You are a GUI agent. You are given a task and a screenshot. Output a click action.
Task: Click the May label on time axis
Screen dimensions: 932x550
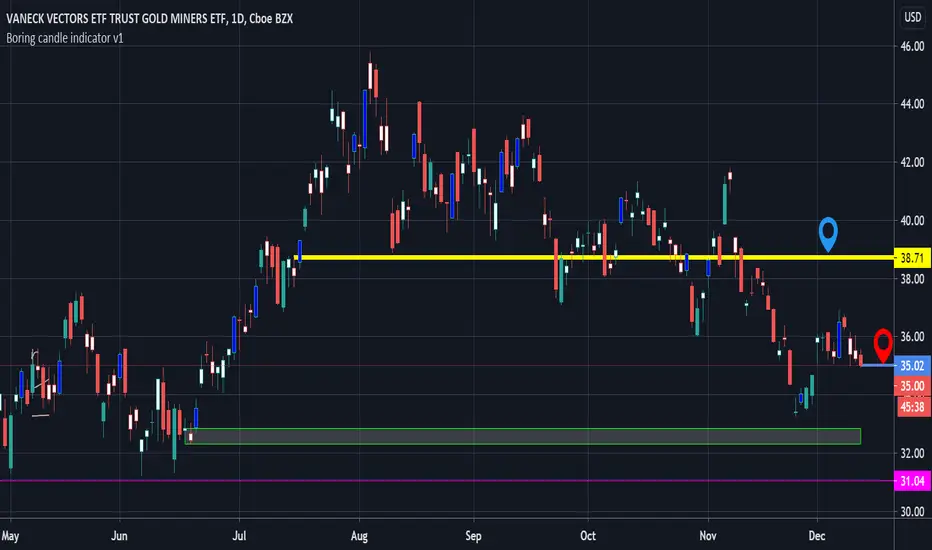click(x=10, y=536)
